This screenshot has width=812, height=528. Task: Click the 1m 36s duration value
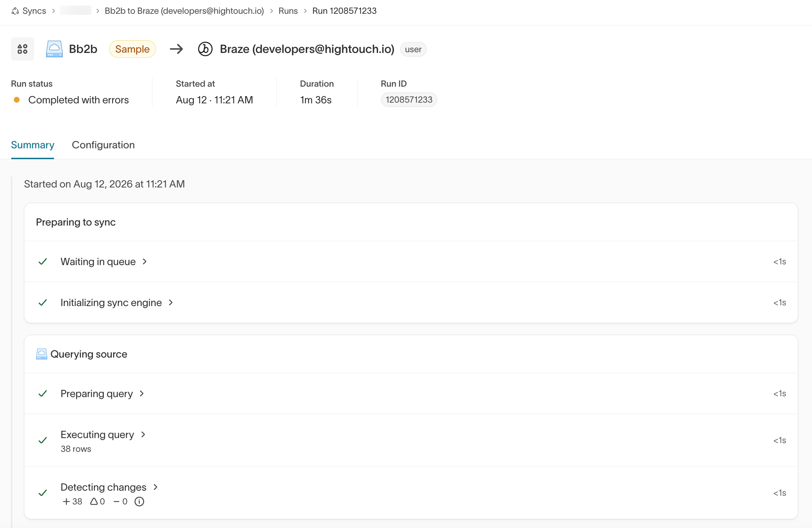click(316, 100)
